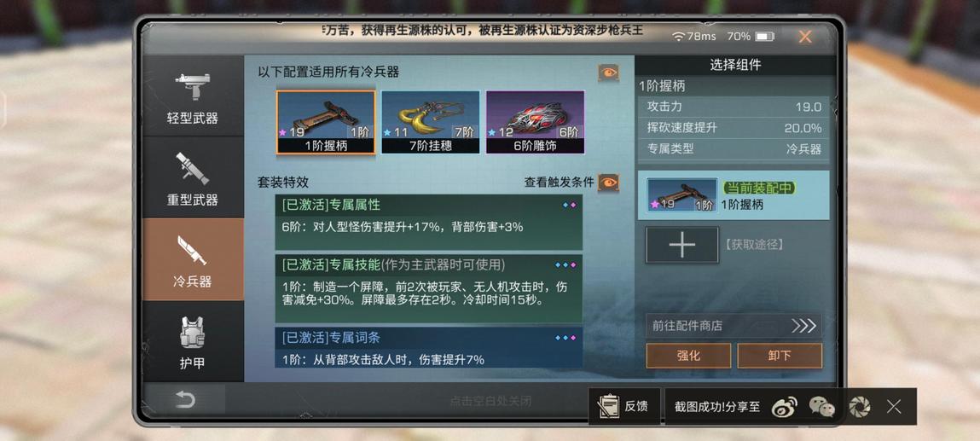Click the 卸下 button
980x441 pixels.
(x=780, y=356)
